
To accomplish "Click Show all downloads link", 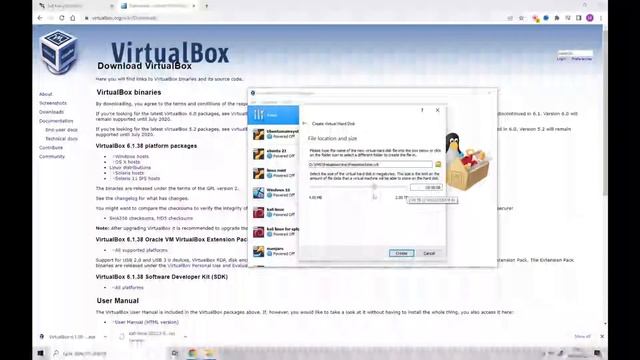I will click(582, 336).
